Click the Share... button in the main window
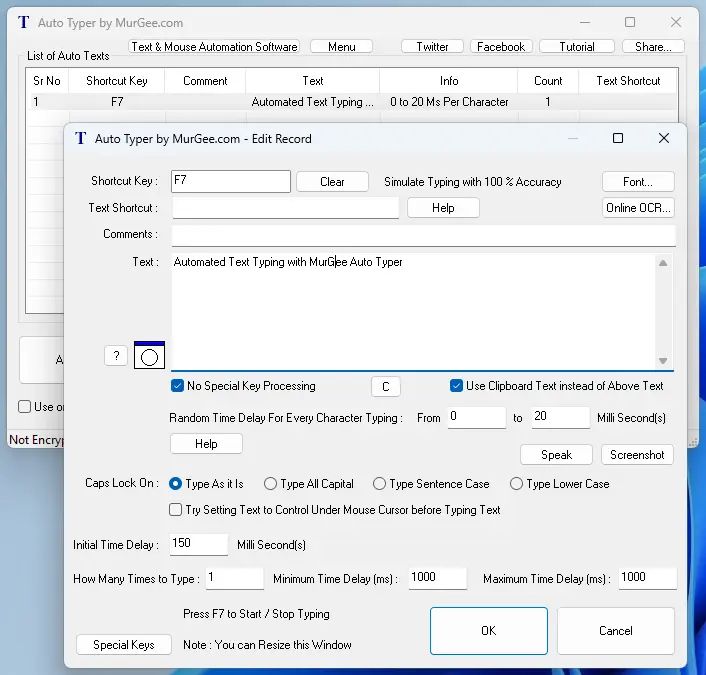The image size is (706, 675). 653,47
